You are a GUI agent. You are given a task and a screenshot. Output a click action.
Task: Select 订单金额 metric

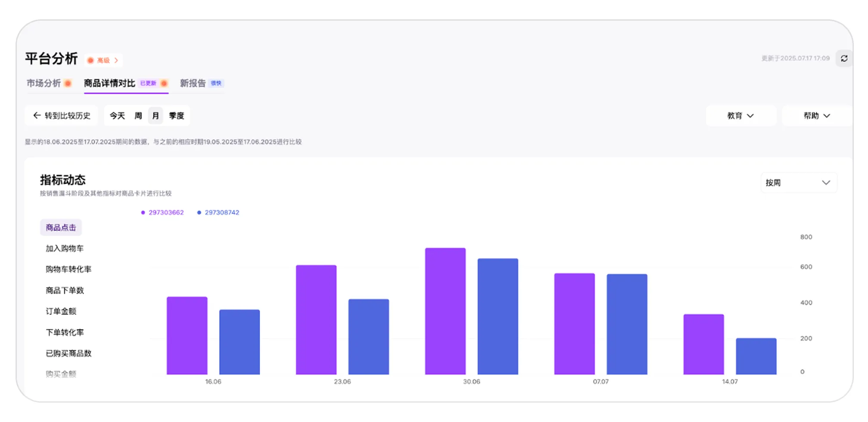[61, 311]
